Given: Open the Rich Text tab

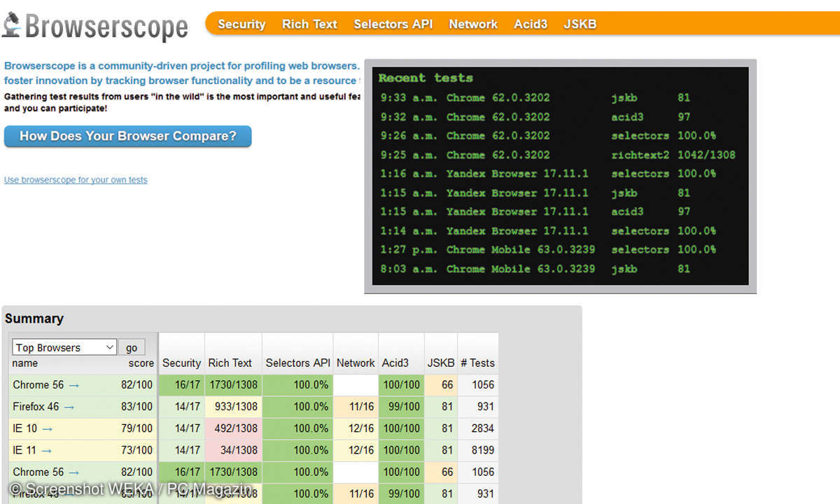Looking at the screenshot, I should 309,24.
